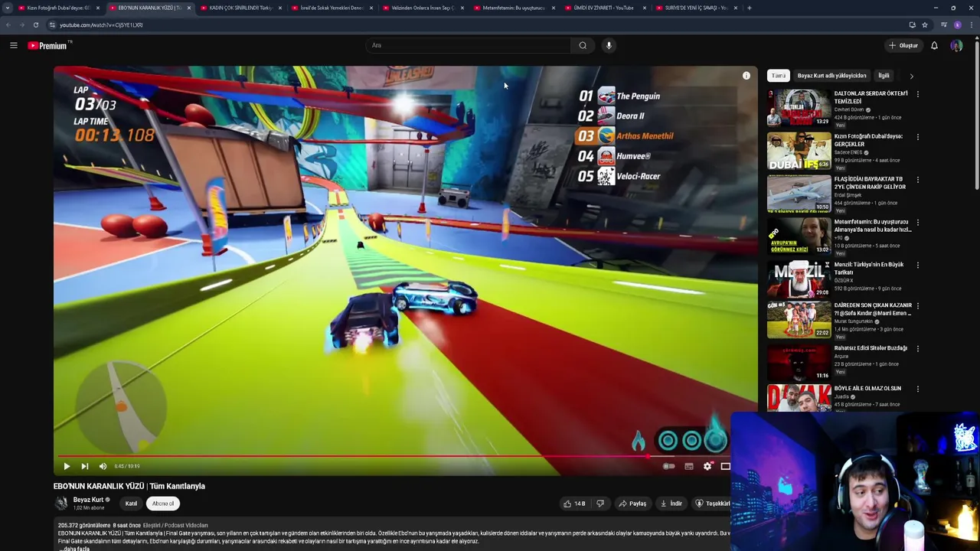Open notifications bell icon
The width and height of the screenshot is (980, 551).
[x=934, y=45]
